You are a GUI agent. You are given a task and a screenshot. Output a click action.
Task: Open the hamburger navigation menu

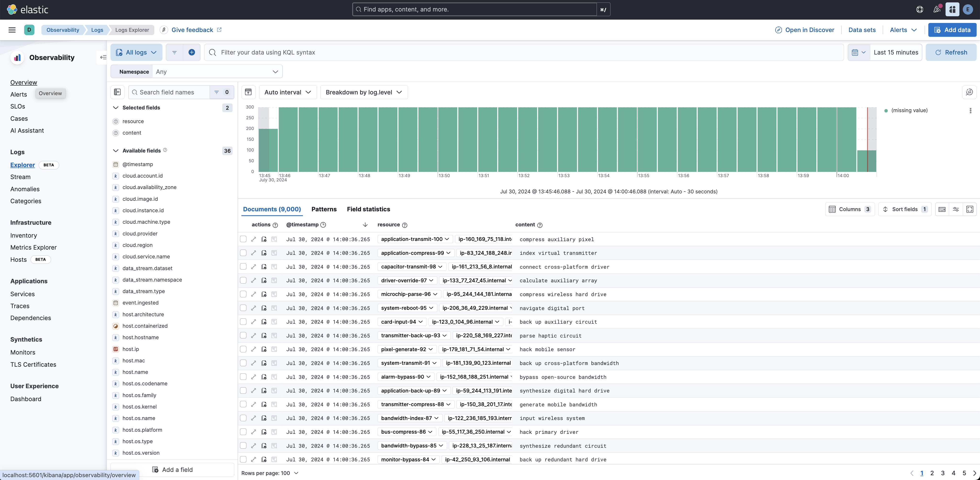(x=12, y=30)
